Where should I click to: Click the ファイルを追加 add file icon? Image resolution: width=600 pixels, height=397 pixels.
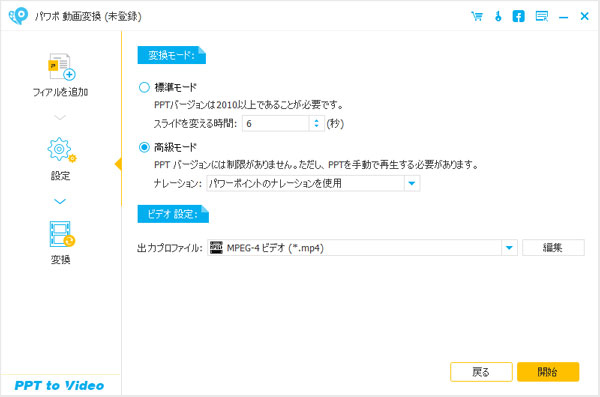pos(61,67)
